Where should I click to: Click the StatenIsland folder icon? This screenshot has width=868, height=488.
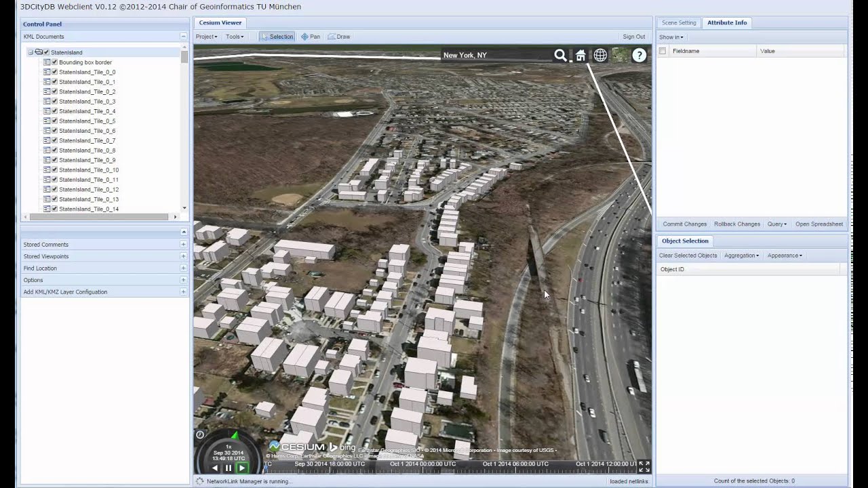39,52
